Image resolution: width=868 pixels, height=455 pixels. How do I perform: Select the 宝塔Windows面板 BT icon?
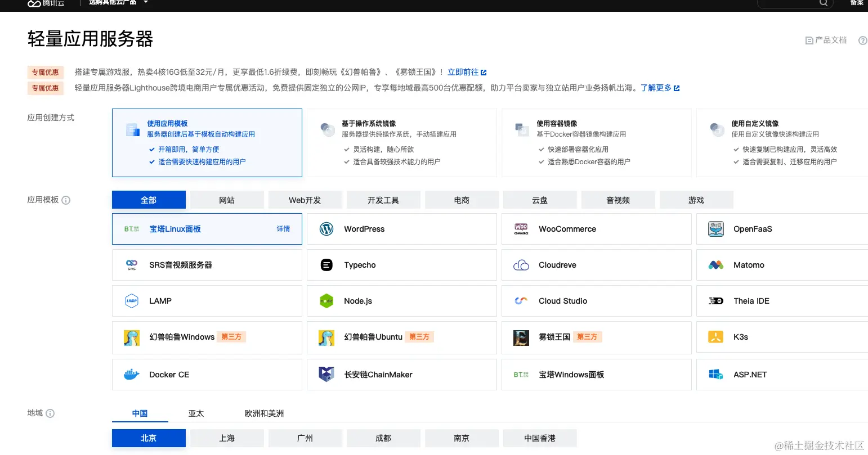click(521, 375)
